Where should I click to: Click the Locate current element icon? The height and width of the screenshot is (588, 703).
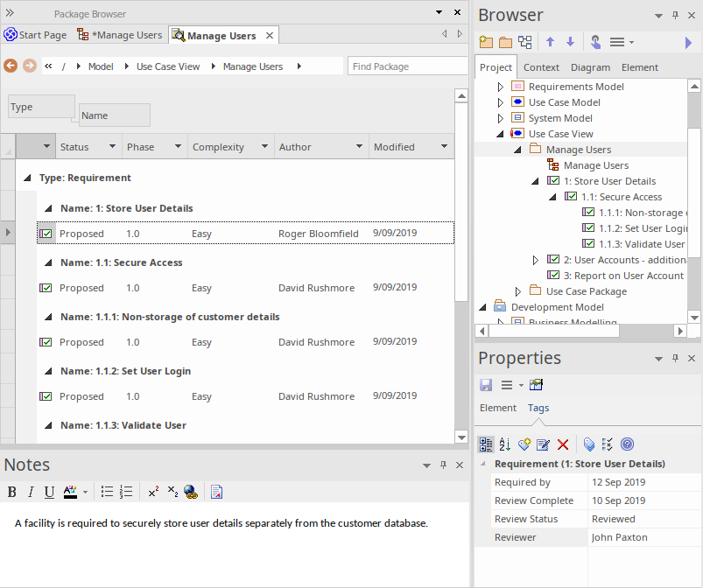pyautogui.click(x=595, y=41)
